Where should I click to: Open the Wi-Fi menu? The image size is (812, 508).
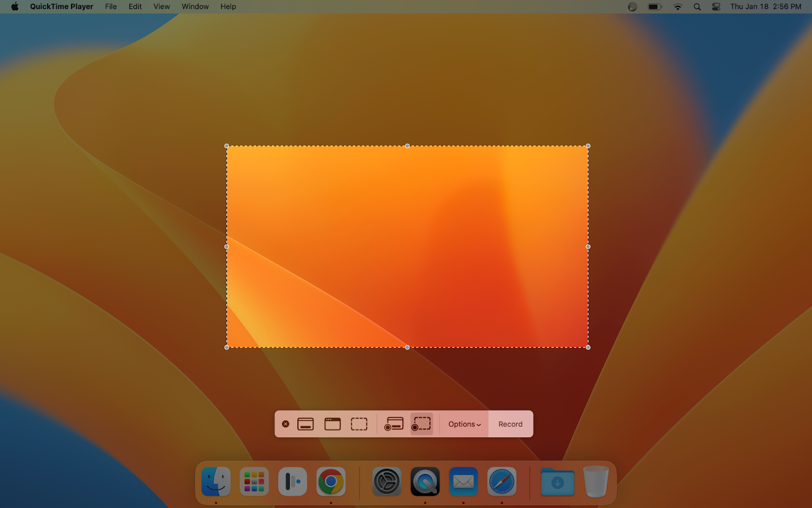(678, 7)
